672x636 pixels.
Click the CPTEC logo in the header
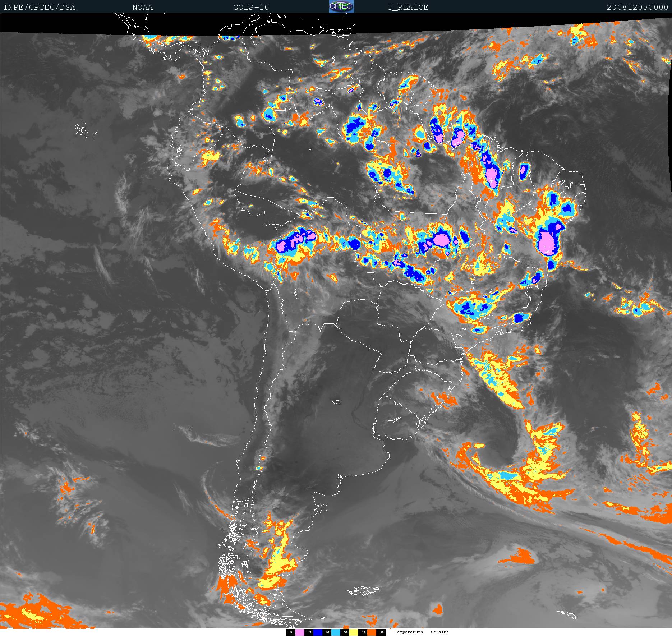tap(341, 6)
